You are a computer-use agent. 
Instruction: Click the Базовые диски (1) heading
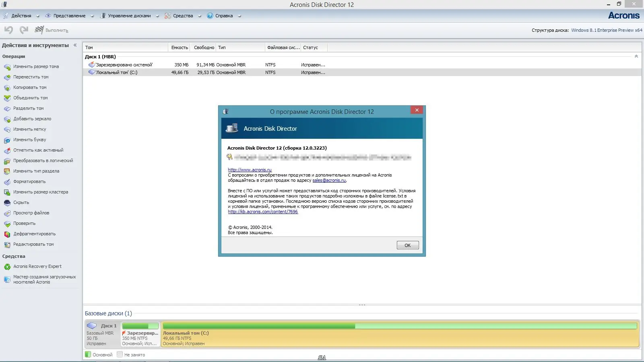[108, 313]
